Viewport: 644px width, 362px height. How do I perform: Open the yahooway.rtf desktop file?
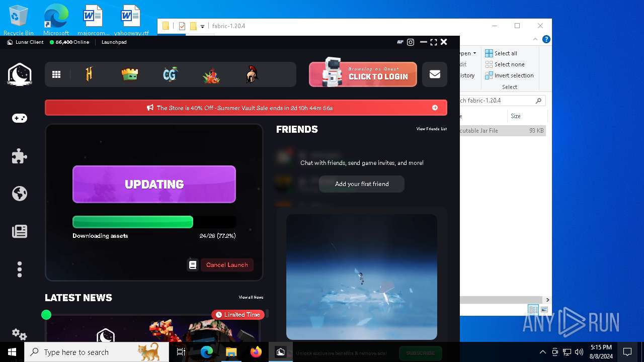131,21
